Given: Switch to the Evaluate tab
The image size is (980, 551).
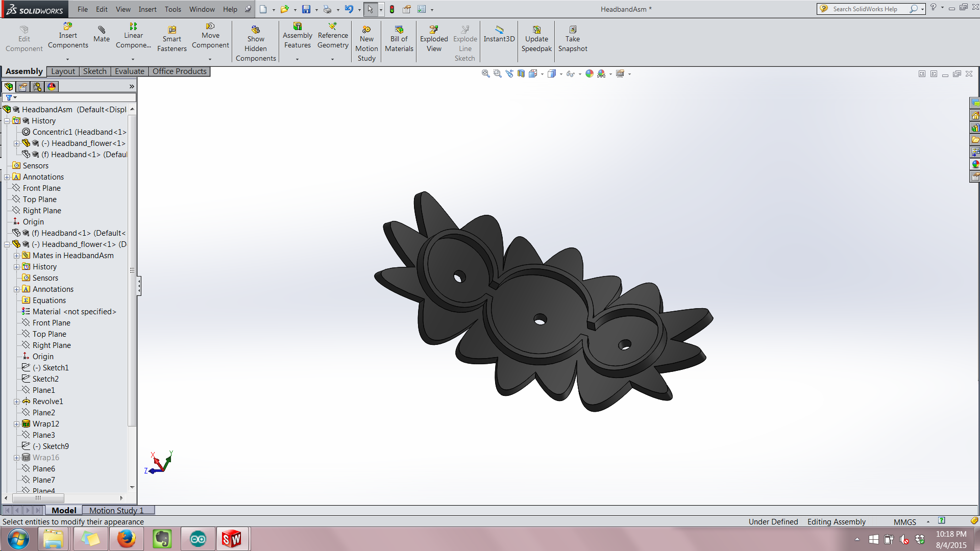Looking at the screenshot, I should pos(129,71).
